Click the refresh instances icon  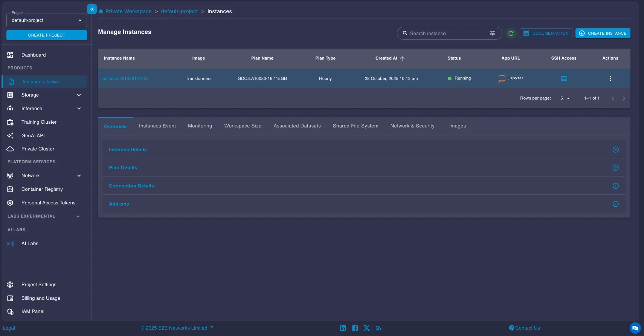point(511,33)
